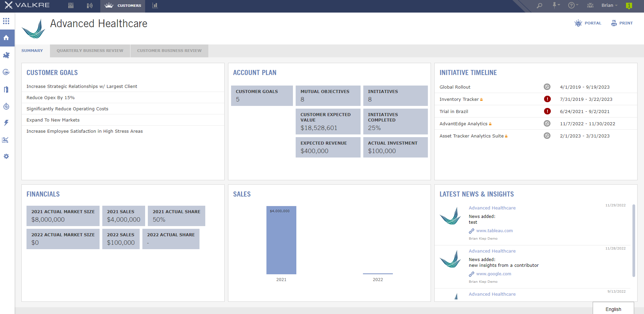Open the signal waves icon in top navigation

90,5
